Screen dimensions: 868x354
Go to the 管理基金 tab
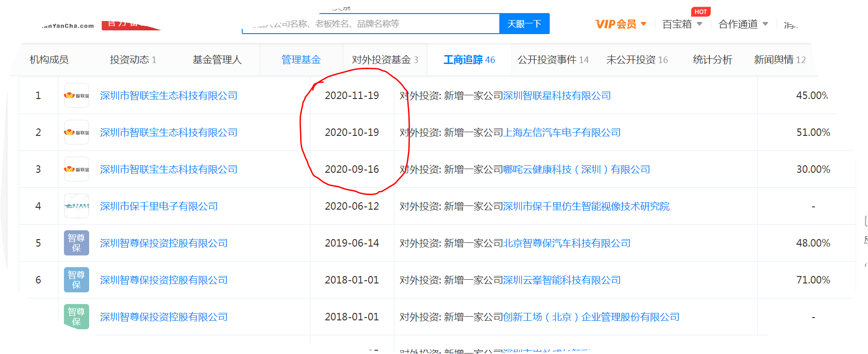point(301,60)
